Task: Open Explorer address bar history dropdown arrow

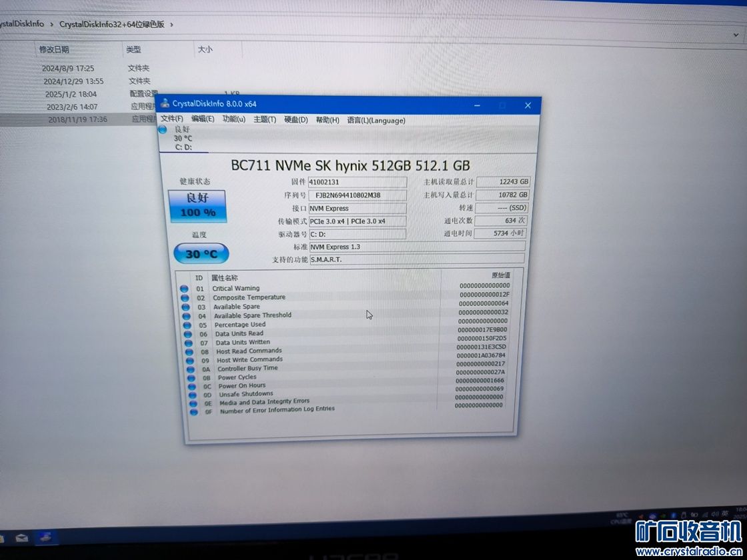Action: pyautogui.click(x=736, y=35)
